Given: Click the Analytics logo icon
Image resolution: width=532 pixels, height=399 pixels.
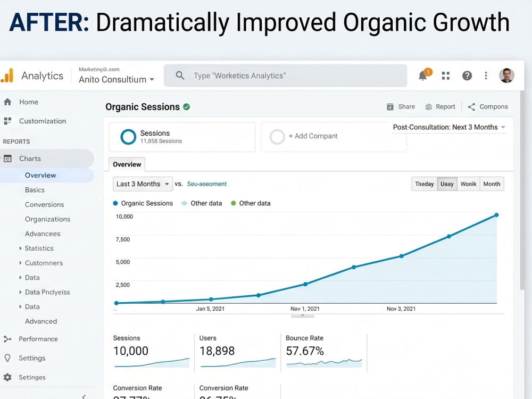Looking at the screenshot, I should pyautogui.click(x=7, y=76).
